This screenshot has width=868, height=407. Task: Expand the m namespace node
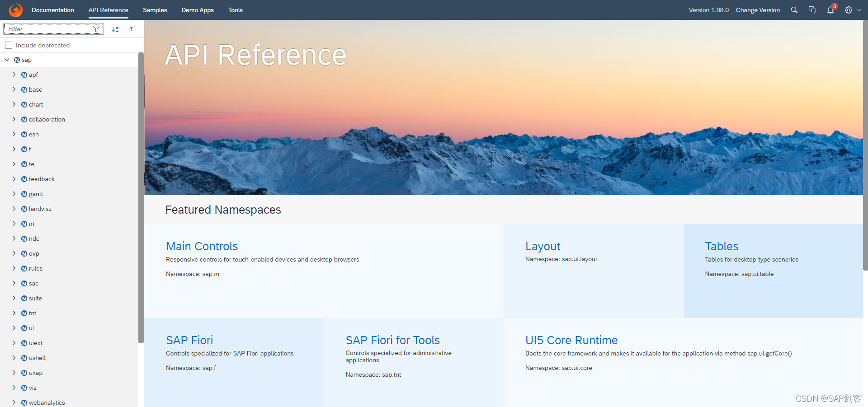pos(14,224)
